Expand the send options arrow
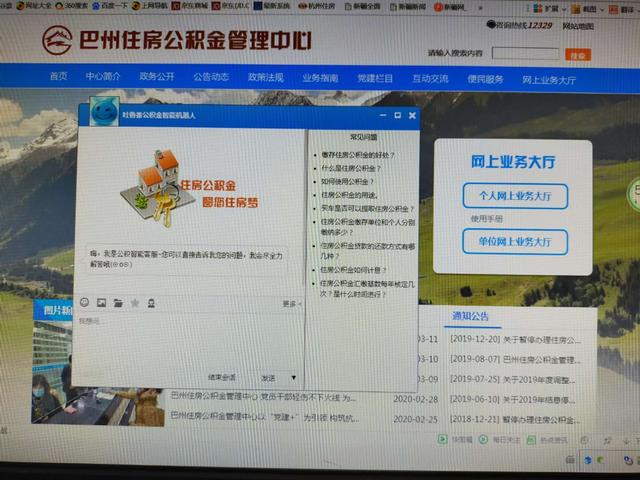The image size is (640, 480). pos(293,378)
